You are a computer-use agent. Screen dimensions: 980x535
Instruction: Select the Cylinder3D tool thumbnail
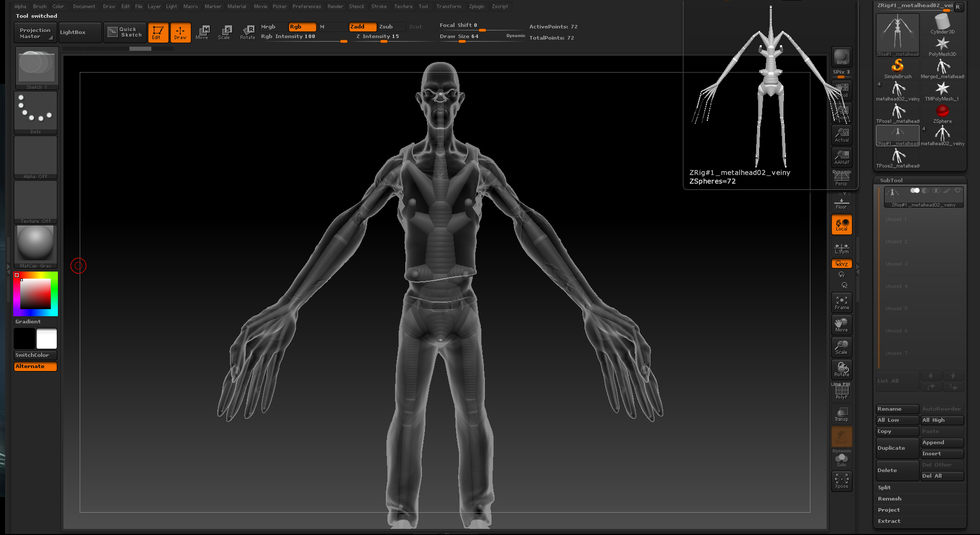pyautogui.click(x=942, y=24)
